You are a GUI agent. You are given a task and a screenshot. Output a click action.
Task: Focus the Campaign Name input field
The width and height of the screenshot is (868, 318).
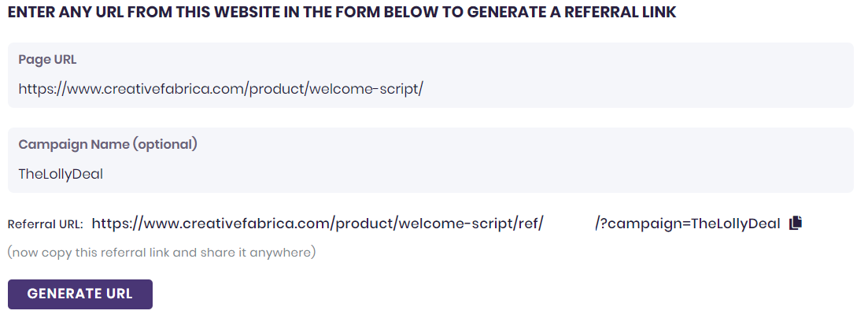coord(430,174)
